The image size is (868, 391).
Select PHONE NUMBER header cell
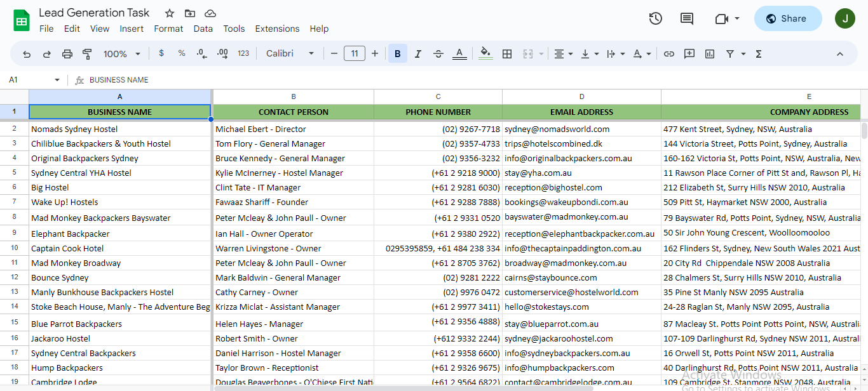pos(438,112)
